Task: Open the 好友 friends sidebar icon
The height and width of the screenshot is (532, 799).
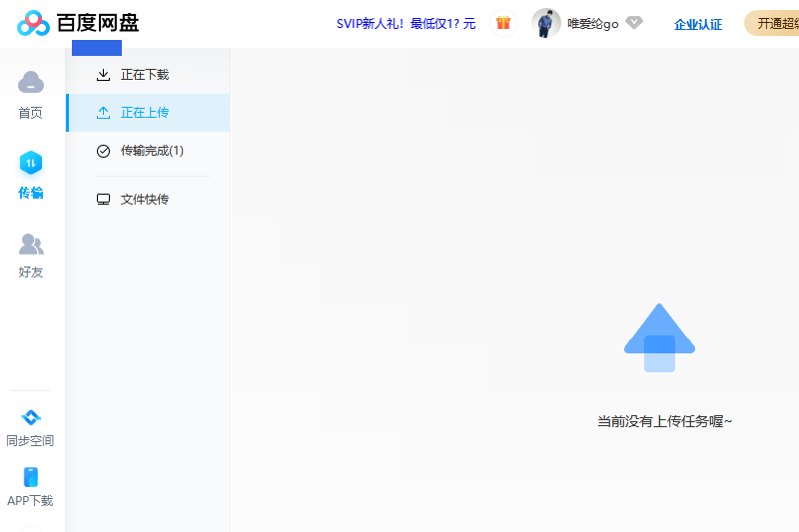Action: [31, 244]
